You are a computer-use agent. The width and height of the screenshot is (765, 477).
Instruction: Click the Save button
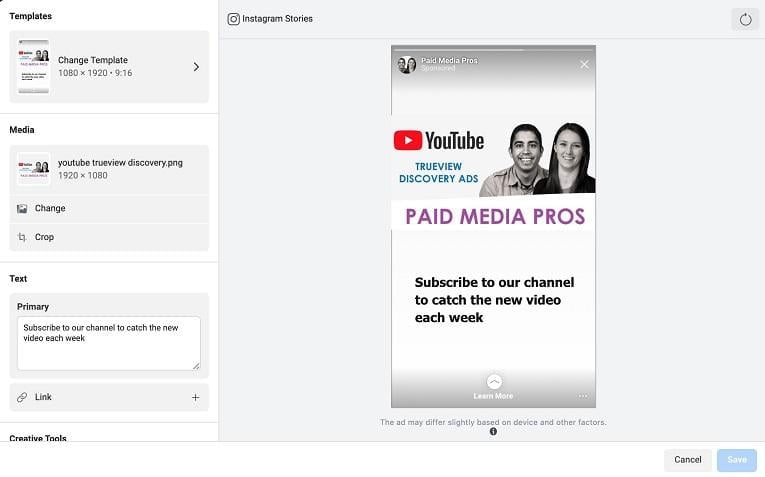(x=737, y=460)
